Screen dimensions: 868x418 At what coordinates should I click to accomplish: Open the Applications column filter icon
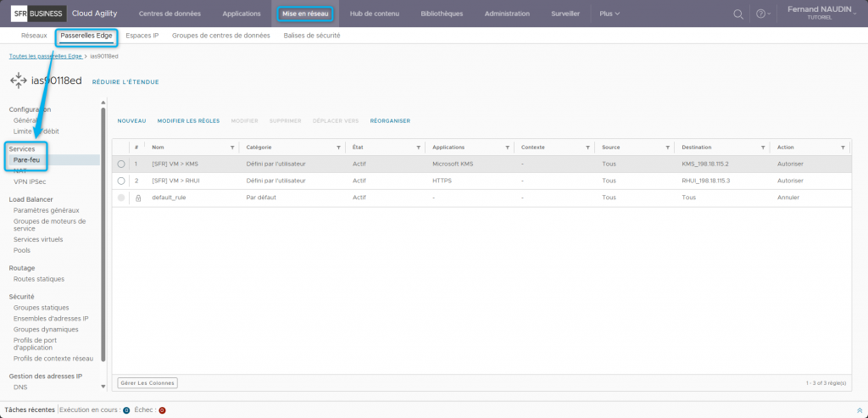(507, 148)
